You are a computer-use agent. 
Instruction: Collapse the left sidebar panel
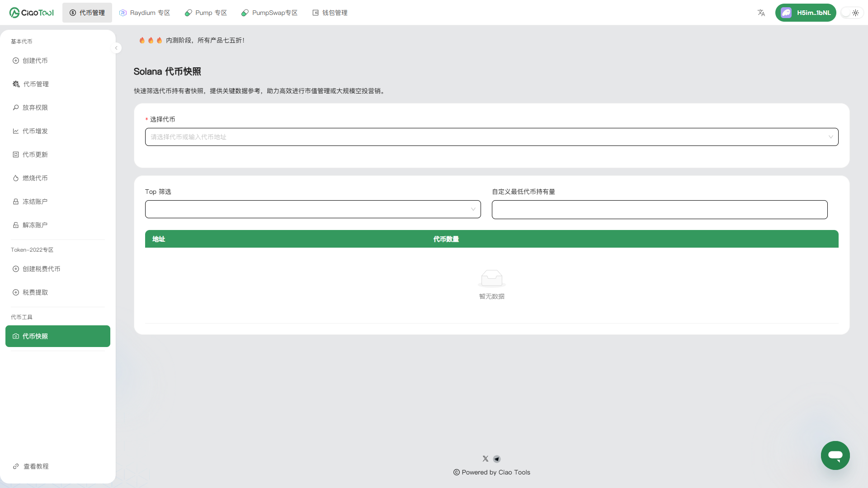[x=116, y=48]
